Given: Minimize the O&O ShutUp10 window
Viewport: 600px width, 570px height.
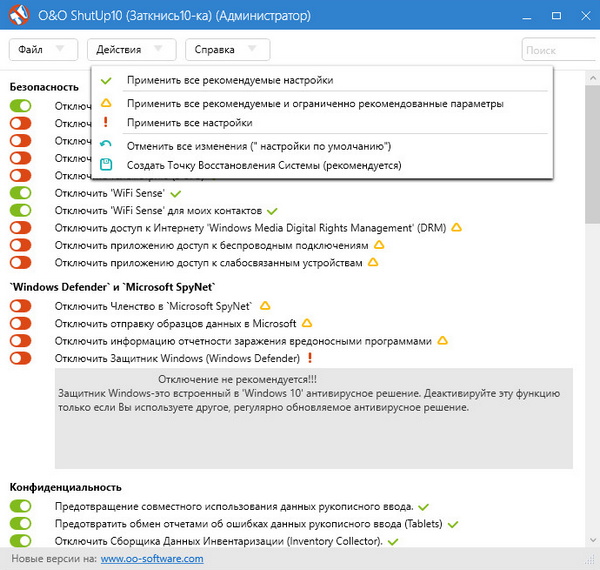Looking at the screenshot, I should pyautogui.click(x=527, y=16).
